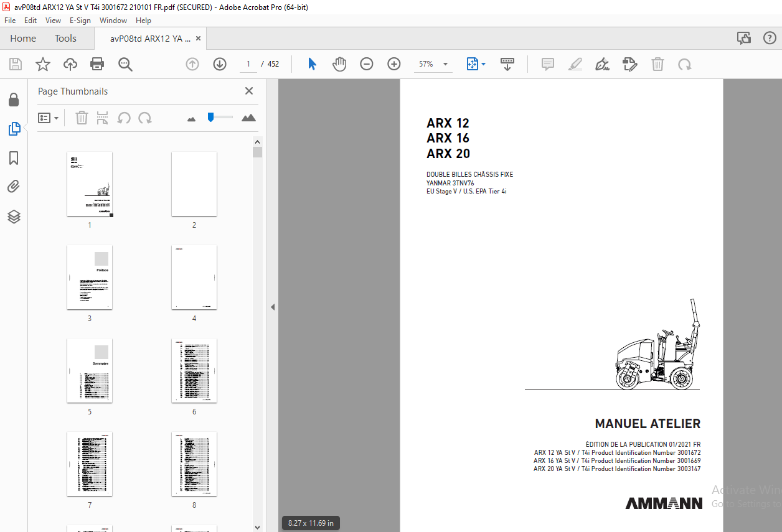Open the help question mark icon
The image size is (782, 532).
[770, 38]
